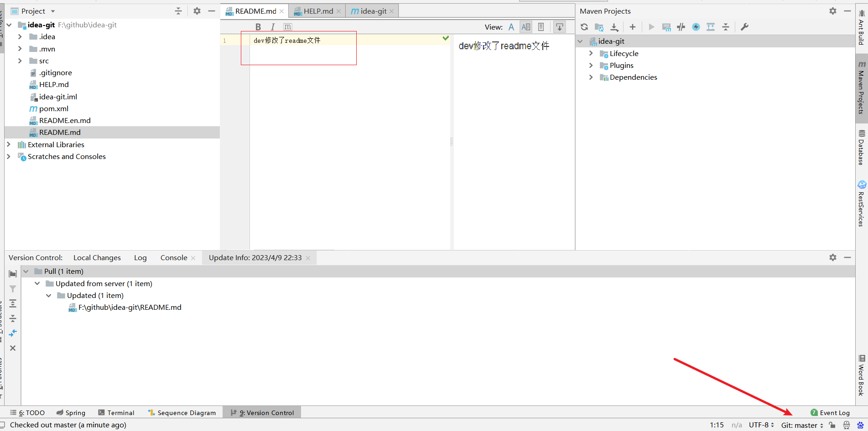Apply italic formatting in markdown editor
Image resolution: width=868 pixels, height=431 pixels.
click(273, 27)
